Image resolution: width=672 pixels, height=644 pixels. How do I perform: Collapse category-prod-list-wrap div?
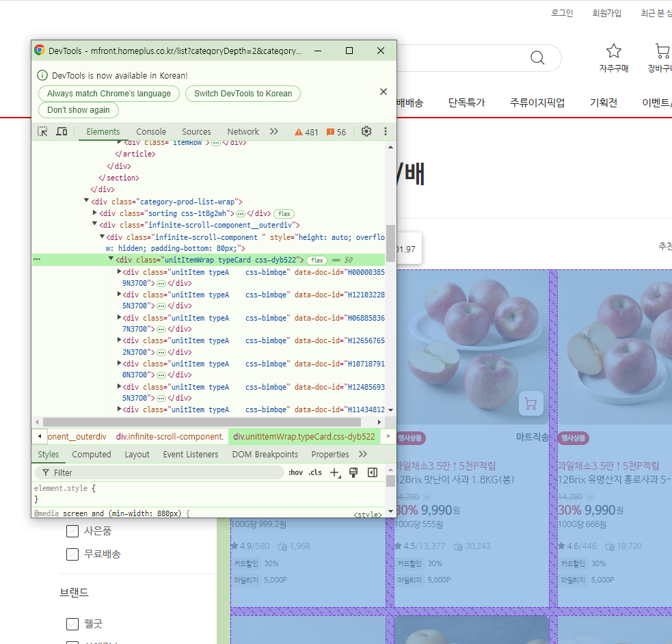point(87,200)
